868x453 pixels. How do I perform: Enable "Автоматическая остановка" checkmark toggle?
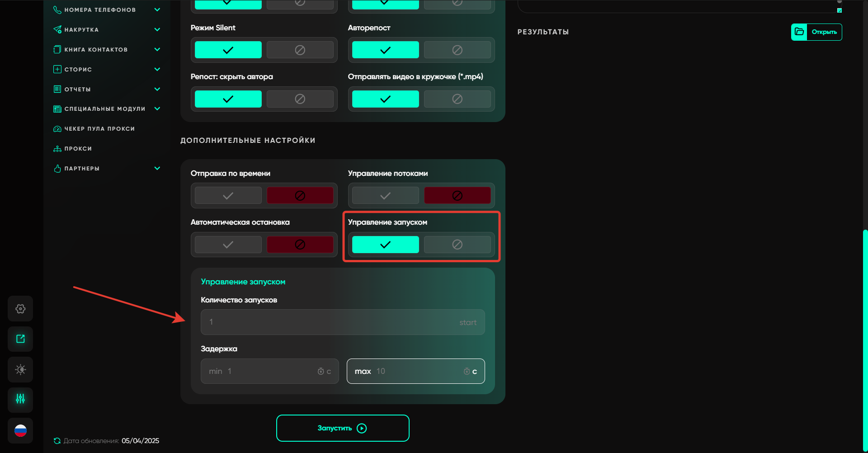point(228,245)
